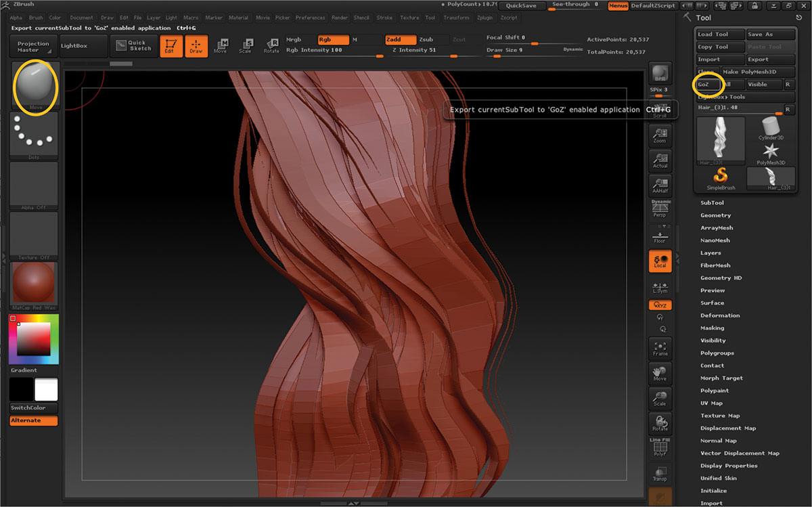The width and height of the screenshot is (812, 507).
Task: Select the Cylinder3D tool
Action: [x=770, y=129]
